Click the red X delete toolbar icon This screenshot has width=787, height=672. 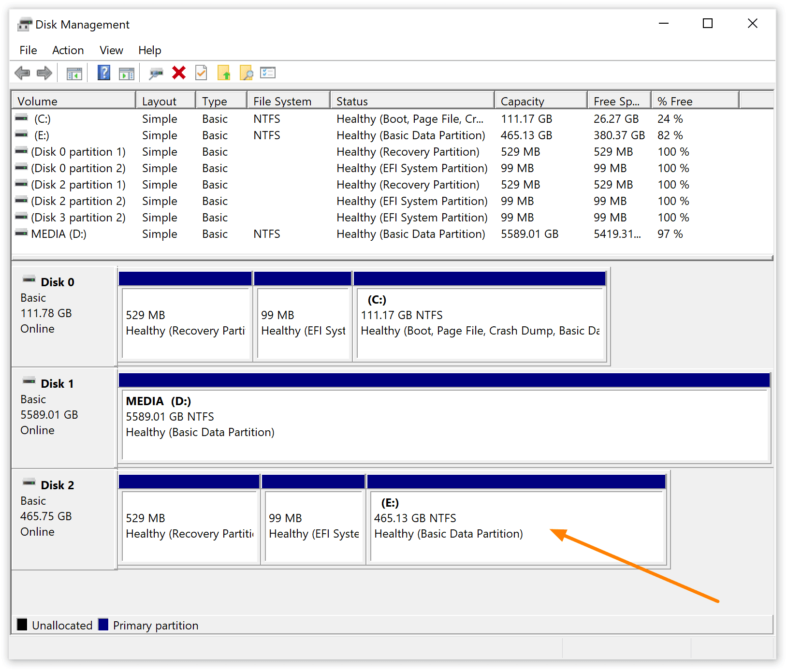179,73
